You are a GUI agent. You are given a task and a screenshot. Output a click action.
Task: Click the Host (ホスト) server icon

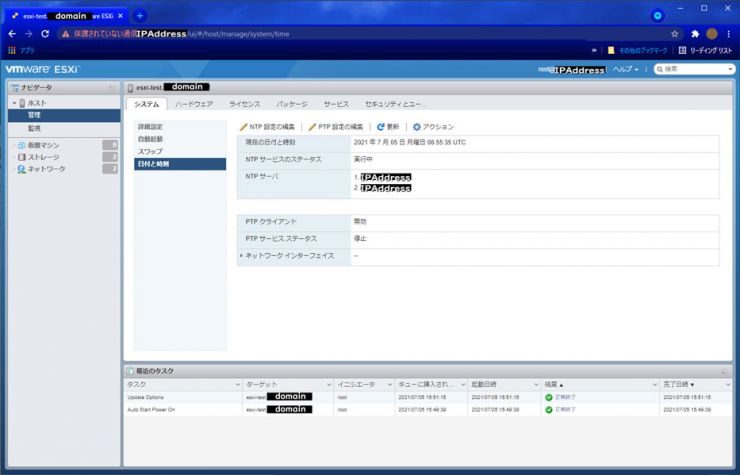coord(22,103)
